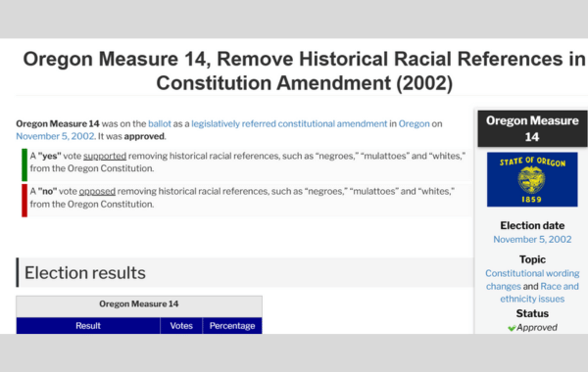Click the 'Percentage' column header
Image resolution: width=588 pixels, height=372 pixels.
(232, 326)
